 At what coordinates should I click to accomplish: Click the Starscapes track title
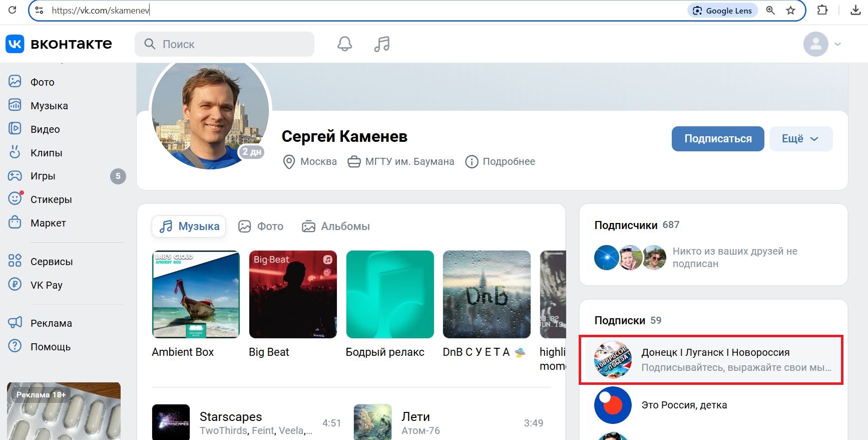coord(231,416)
